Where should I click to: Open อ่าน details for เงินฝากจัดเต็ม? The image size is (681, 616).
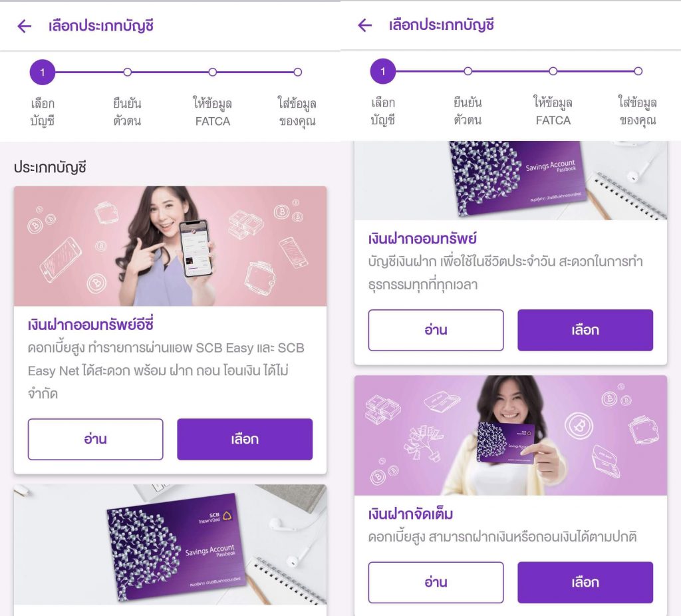436,583
